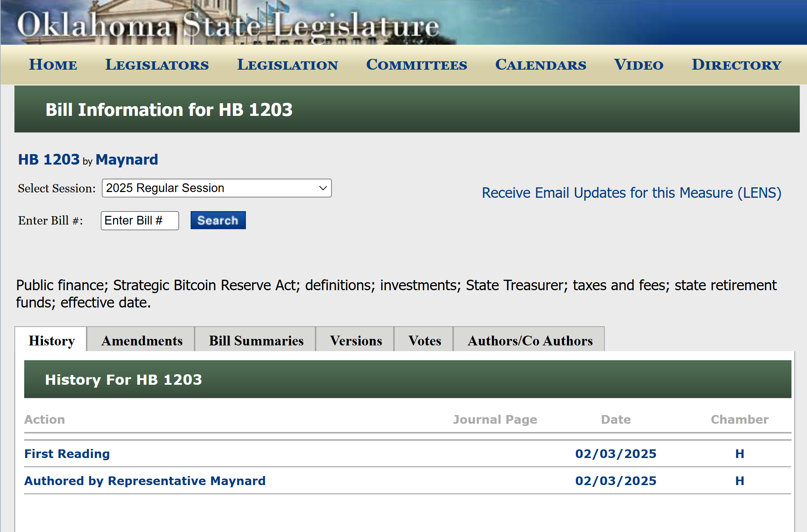
Task: Open Receive Email Updates (LENS) link
Action: 632,193
